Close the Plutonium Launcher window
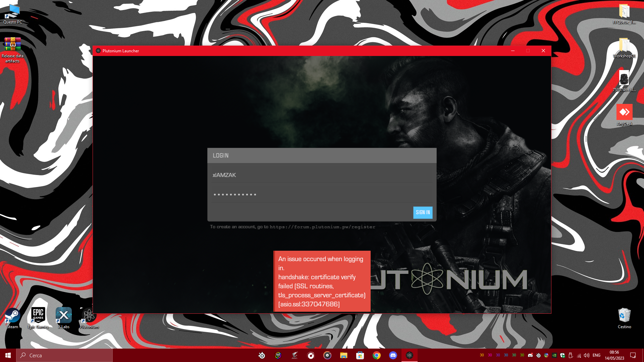The height and width of the screenshot is (362, 644). pyautogui.click(x=543, y=51)
